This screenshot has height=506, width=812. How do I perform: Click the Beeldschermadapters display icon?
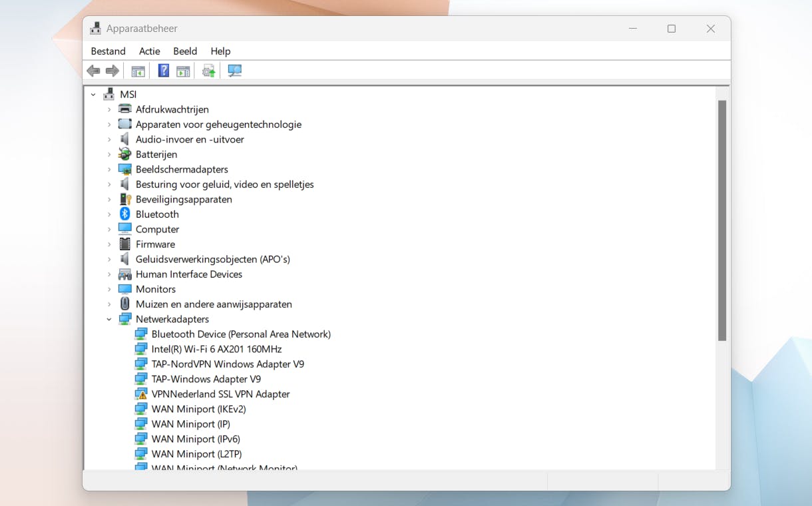[124, 169]
